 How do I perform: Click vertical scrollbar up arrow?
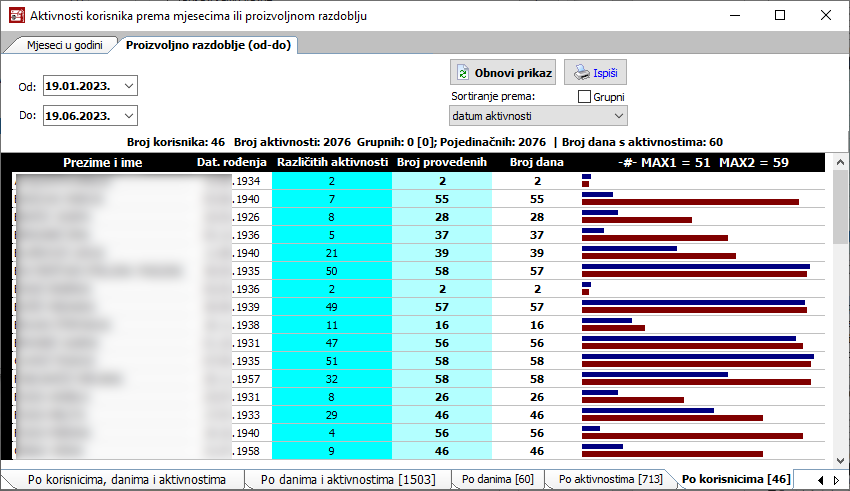click(840, 161)
